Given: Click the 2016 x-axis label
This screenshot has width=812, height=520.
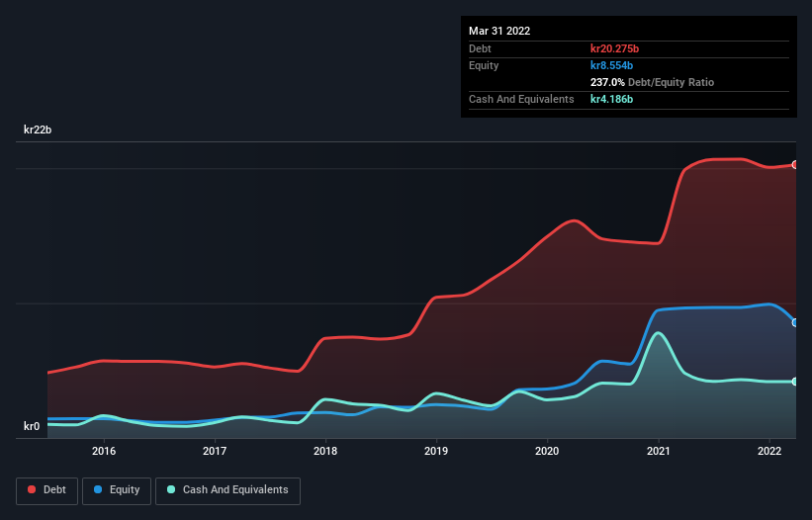Looking at the screenshot, I should (x=104, y=451).
